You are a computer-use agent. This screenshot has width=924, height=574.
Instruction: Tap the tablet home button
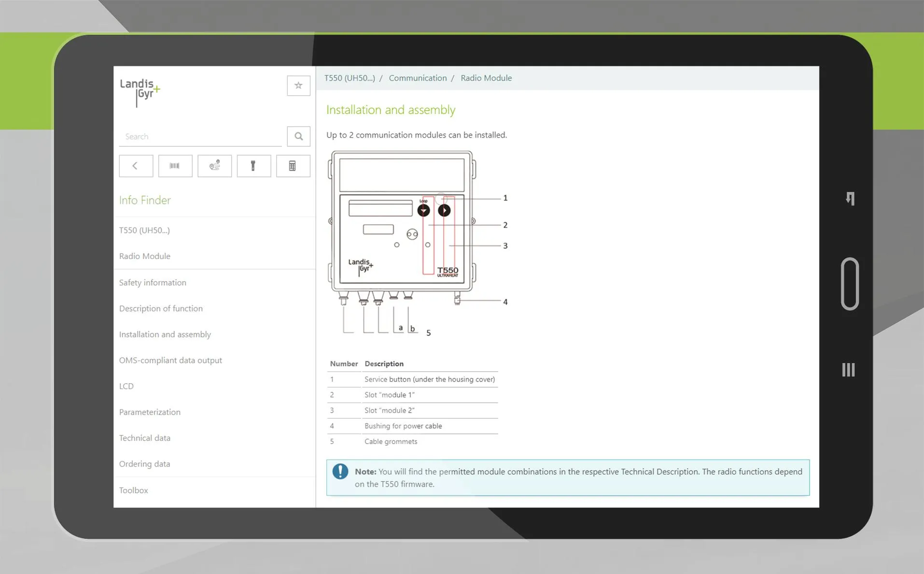coord(850,284)
